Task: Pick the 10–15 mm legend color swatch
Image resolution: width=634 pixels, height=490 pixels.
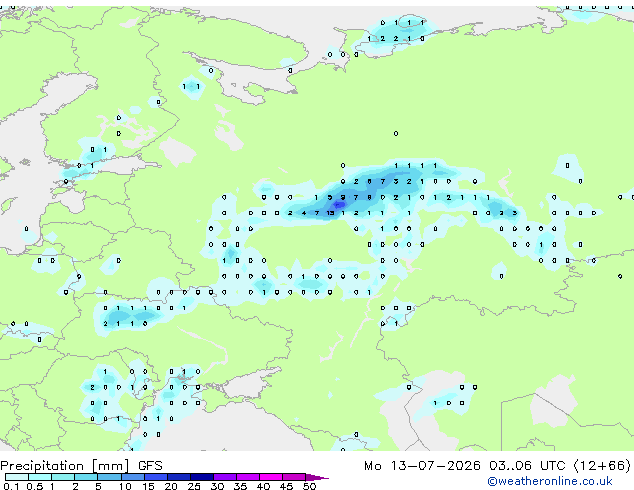Action: [132, 477]
